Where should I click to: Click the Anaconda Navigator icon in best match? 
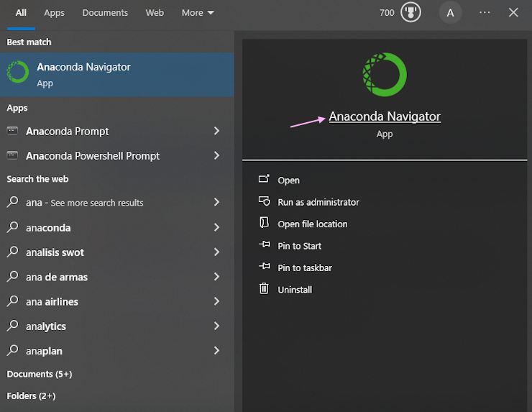click(18, 72)
